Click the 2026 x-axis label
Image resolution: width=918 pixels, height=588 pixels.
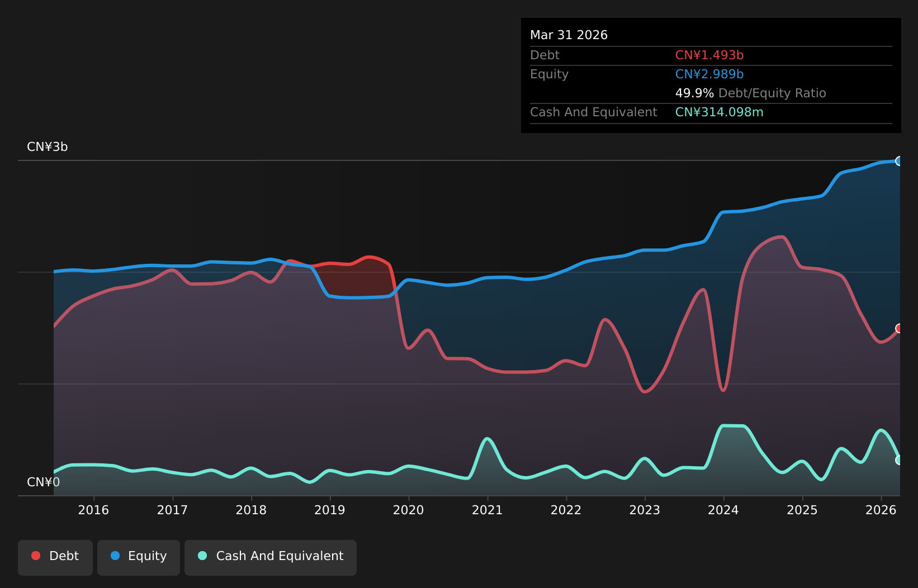[881, 510]
